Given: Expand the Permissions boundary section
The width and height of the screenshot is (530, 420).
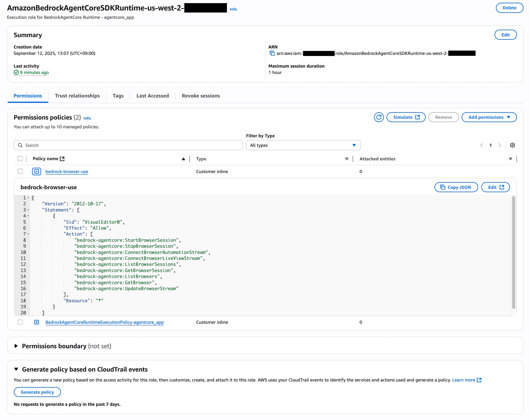Looking at the screenshot, I should [16, 346].
